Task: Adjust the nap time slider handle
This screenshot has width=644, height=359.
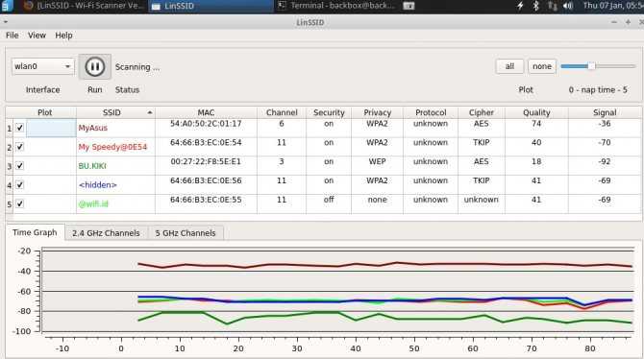Action: point(591,66)
